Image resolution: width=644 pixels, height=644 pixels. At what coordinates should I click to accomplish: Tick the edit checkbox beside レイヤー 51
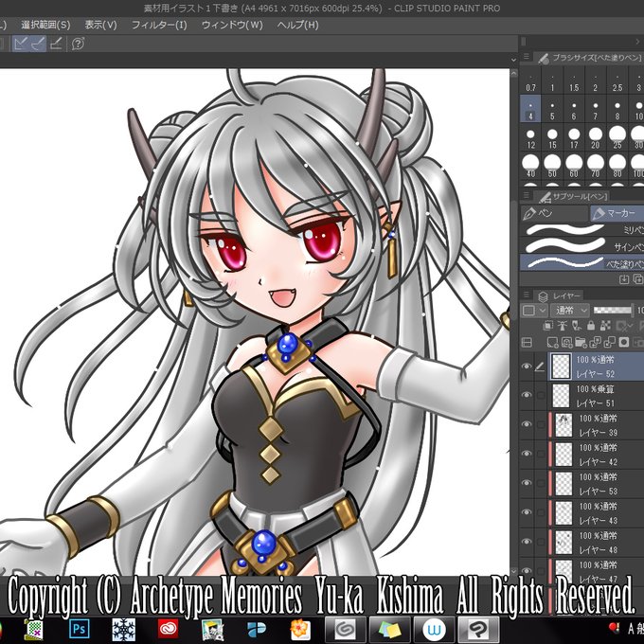[541, 395]
